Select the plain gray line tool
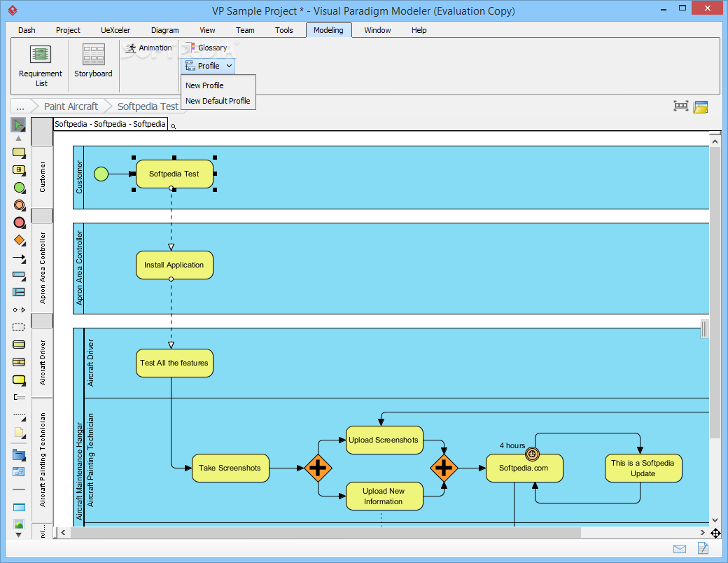728x563 pixels. [x=19, y=489]
